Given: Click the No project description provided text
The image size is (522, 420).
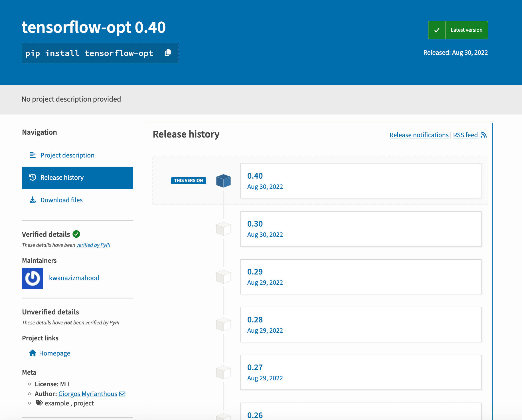Looking at the screenshot, I should tap(71, 99).
